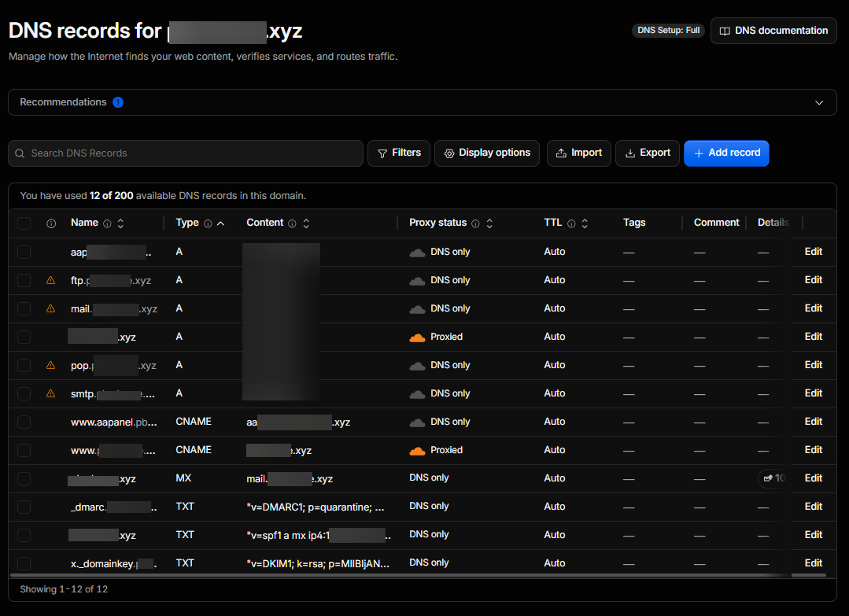Screen dimensions: 849x616
Task: Open Display options
Action: [486, 153]
